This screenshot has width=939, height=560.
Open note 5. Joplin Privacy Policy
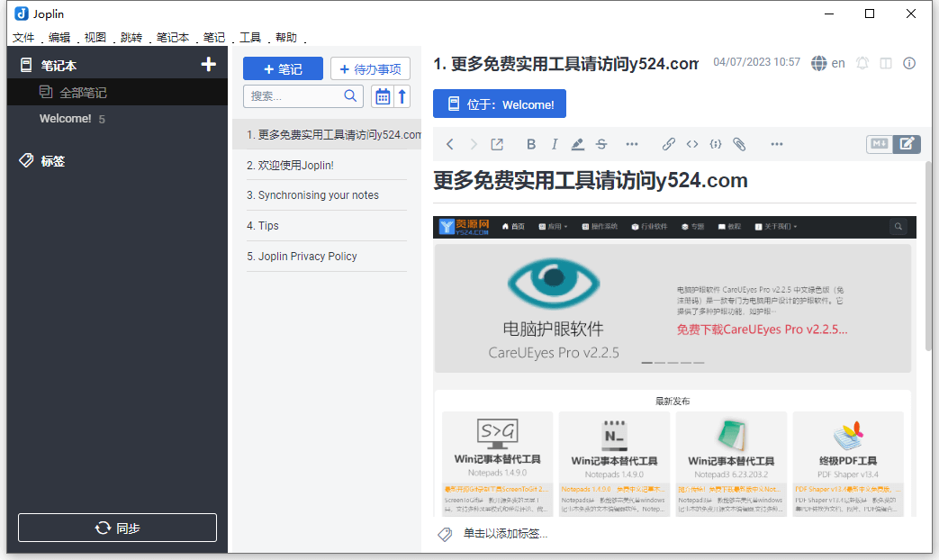(x=327, y=257)
